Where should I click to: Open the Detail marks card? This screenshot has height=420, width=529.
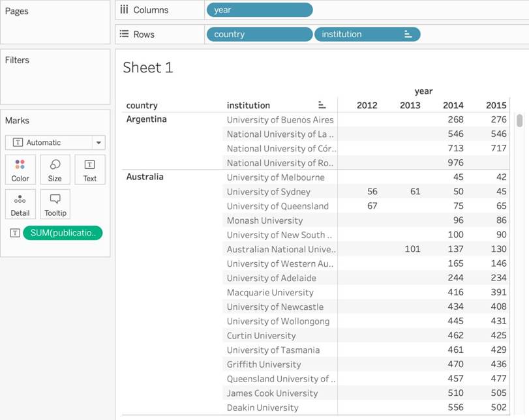(x=20, y=204)
